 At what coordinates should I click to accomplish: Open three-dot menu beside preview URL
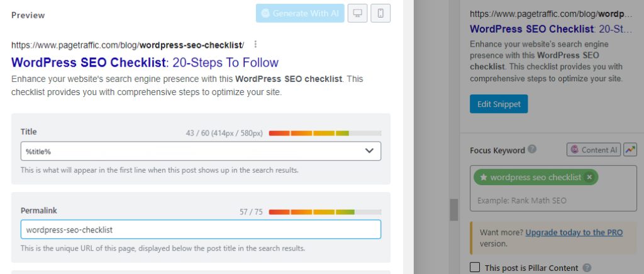point(255,44)
